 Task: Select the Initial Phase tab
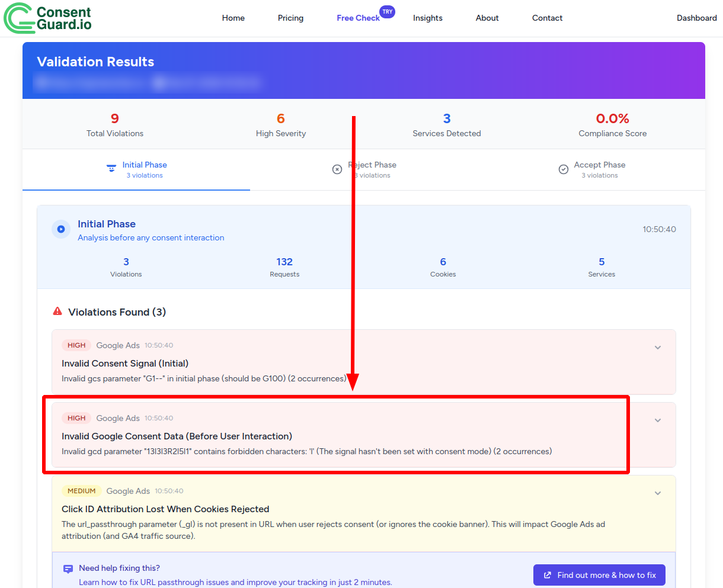coord(144,169)
